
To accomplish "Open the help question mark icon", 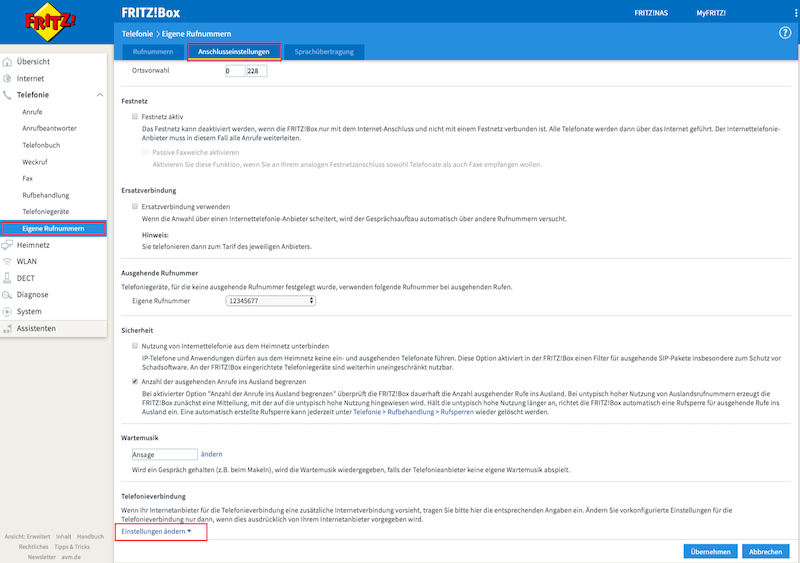I will (x=784, y=33).
